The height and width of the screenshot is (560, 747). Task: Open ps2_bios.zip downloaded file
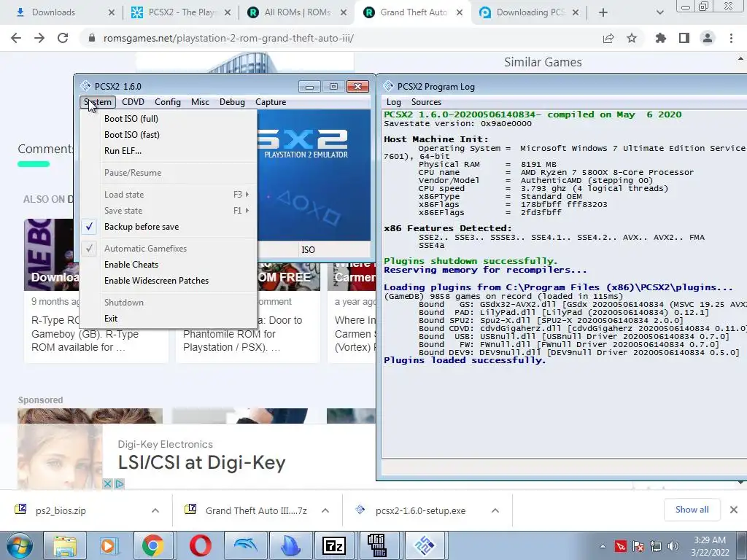(61, 510)
